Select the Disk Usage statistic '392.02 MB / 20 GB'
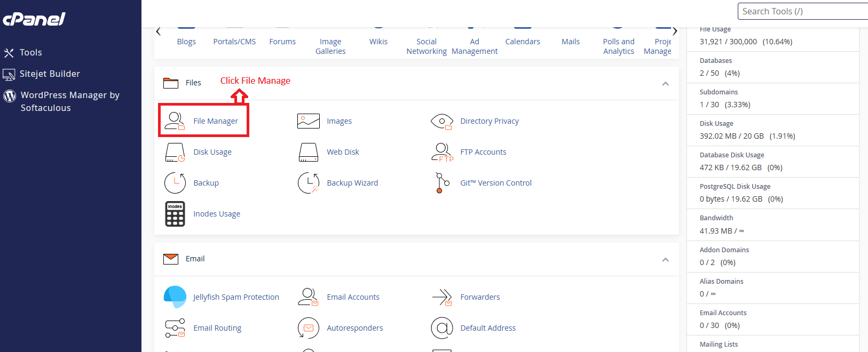Viewport: 868px width, 352px height. pos(732,136)
